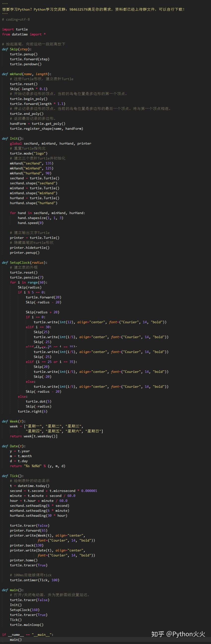The image size is (211, 644).
Task: Click the SetupClock(160) call in main
Action: click(25, 610)
